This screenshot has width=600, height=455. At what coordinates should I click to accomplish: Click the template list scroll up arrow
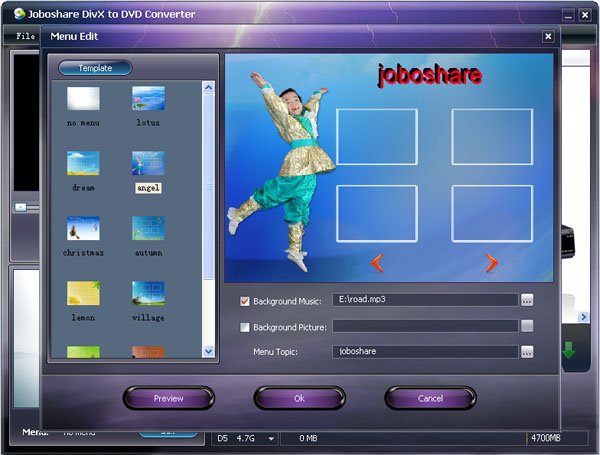[x=209, y=87]
